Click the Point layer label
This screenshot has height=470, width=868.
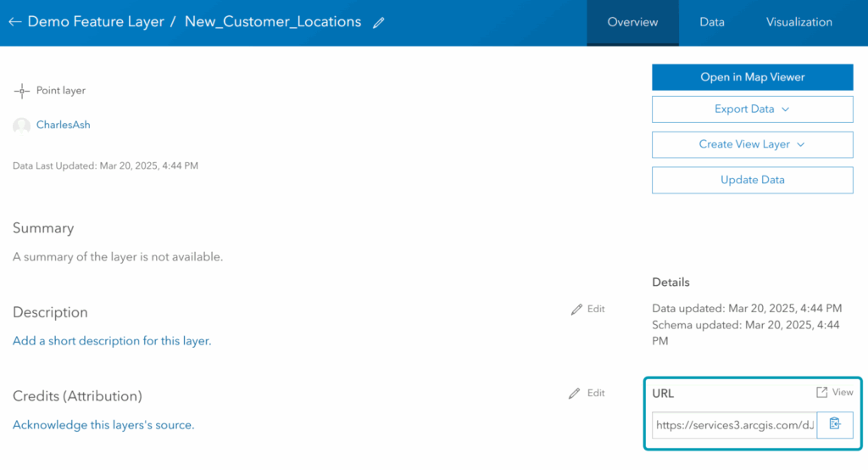[x=61, y=91]
